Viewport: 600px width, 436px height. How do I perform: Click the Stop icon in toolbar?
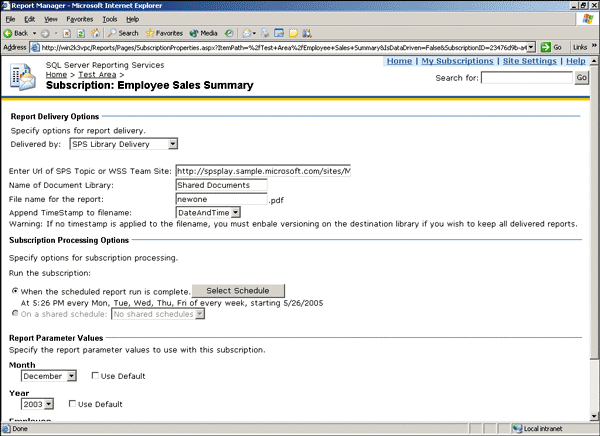pos(67,33)
